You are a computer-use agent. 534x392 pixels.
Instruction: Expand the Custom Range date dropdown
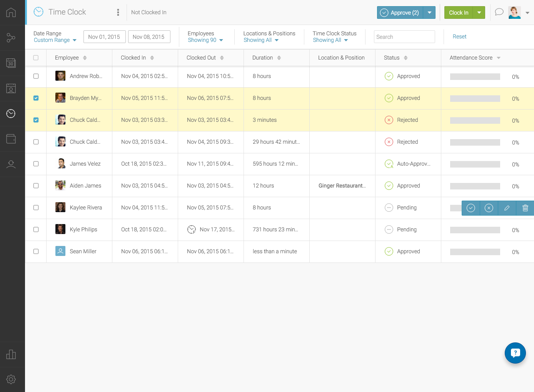point(55,40)
